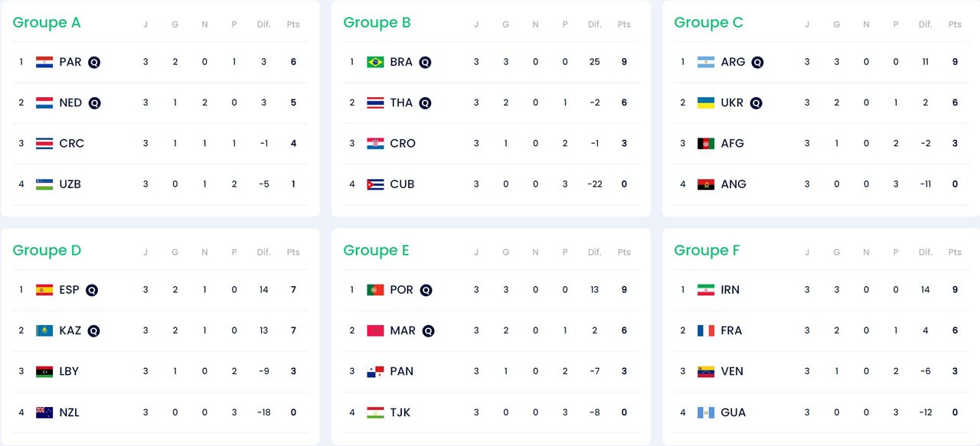Click the Dif. column header in Groupe B

pos(594,24)
